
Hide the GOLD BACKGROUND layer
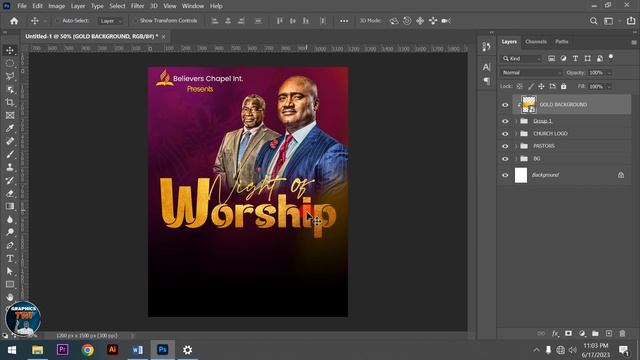click(505, 105)
